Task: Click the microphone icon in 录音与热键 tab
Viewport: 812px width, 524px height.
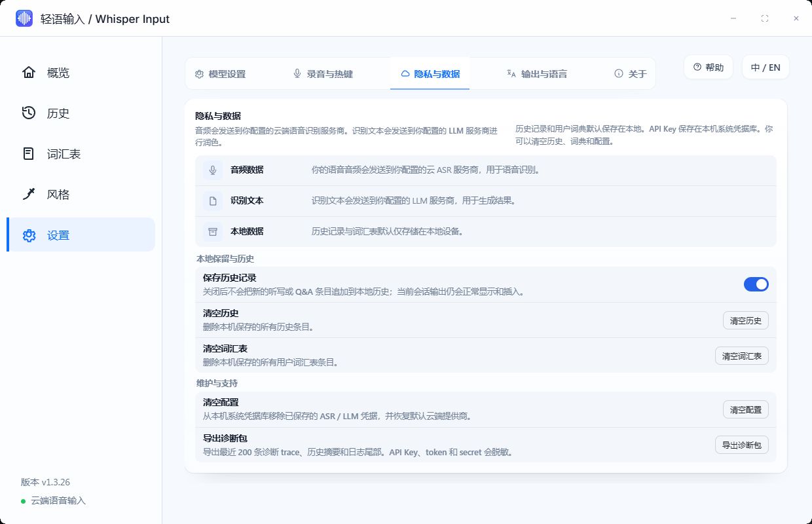Action: [x=297, y=73]
